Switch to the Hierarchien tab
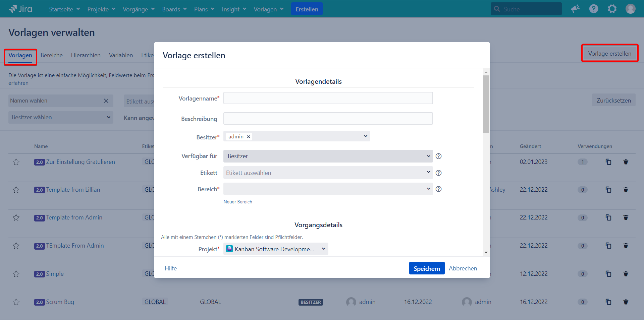Screen dimensions: 644x320 point(86,55)
